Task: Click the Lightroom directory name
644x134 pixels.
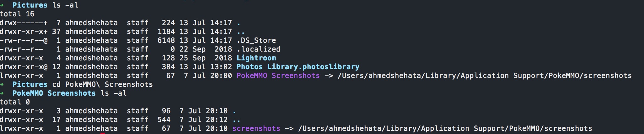Action: click(x=256, y=58)
